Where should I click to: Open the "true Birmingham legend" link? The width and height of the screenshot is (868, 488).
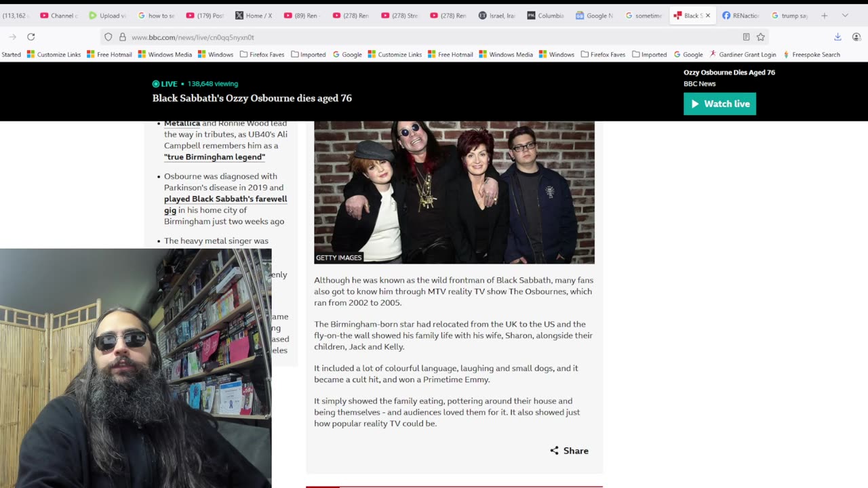click(214, 157)
